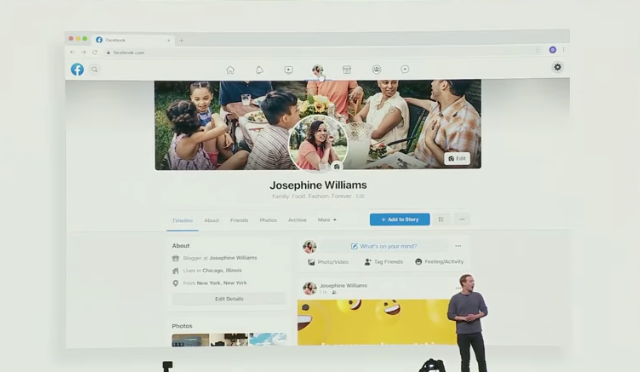Open the Home feed icon

[x=230, y=70]
